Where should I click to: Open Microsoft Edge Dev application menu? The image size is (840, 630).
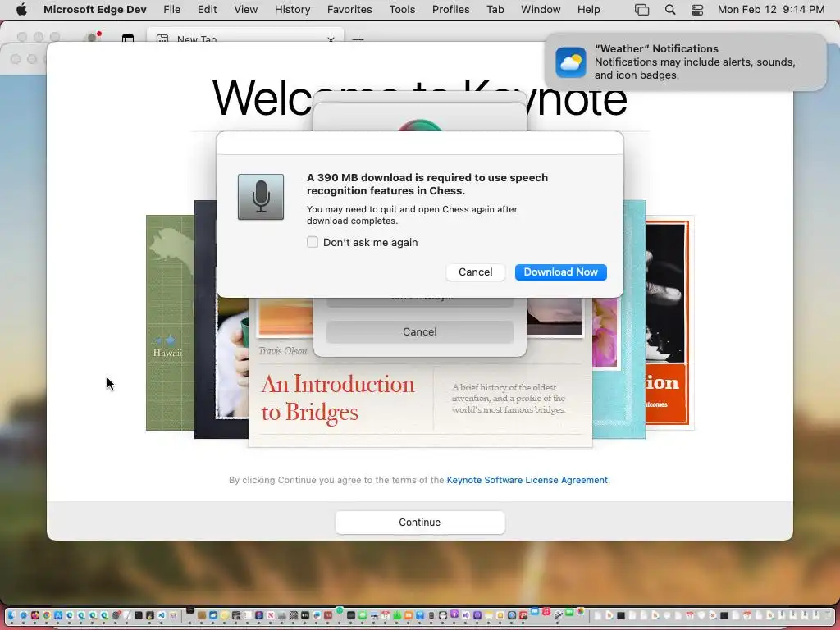(x=95, y=10)
